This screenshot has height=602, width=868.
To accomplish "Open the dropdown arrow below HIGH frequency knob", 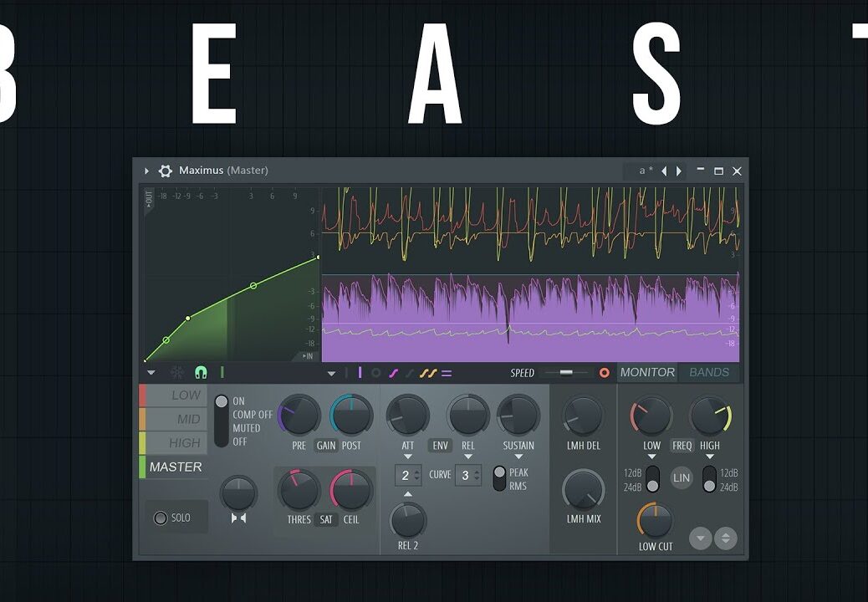I will click(710, 457).
